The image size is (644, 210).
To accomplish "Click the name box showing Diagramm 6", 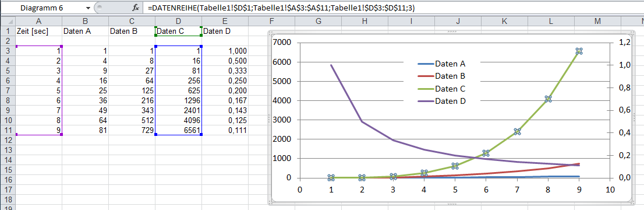I will click(x=47, y=8).
